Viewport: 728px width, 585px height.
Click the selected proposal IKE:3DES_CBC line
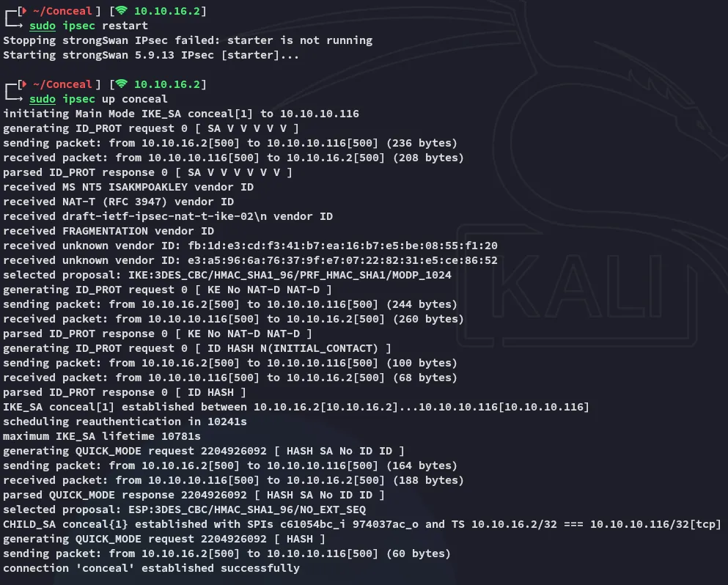(227, 275)
